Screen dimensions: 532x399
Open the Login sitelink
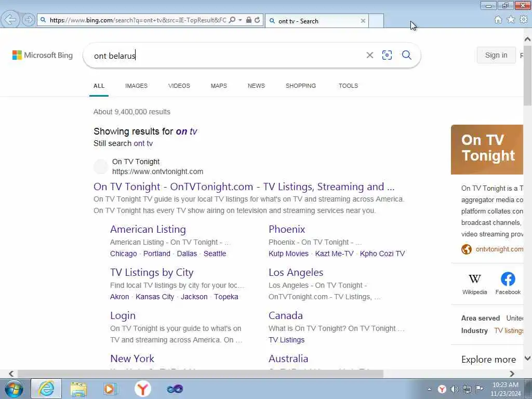pos(123,315)
